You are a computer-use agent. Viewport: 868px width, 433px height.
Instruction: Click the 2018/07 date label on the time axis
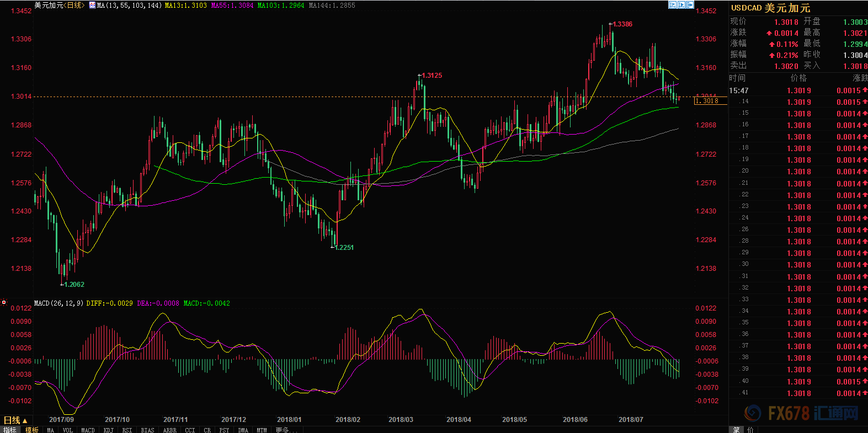coord(631,420)
